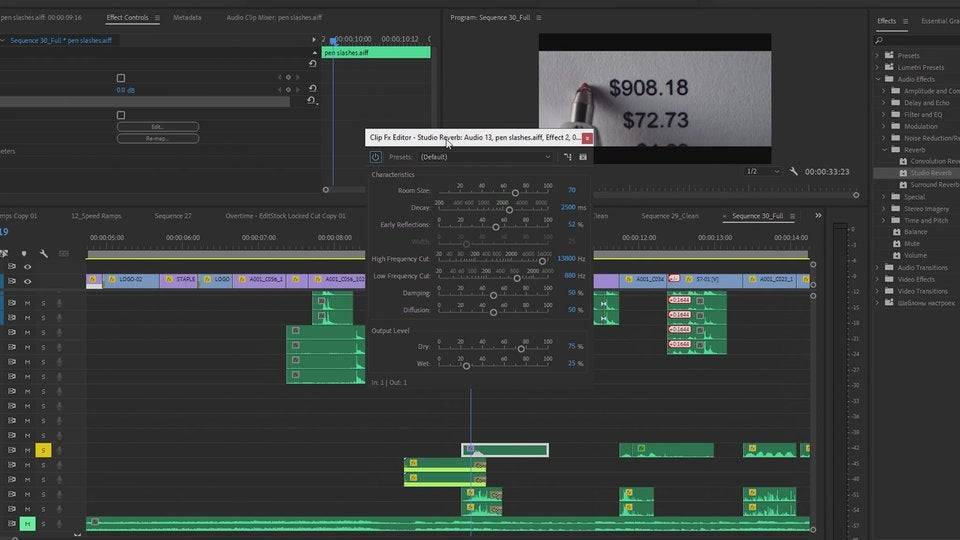960x540 pixels.
Task: Hide the purple clip video track with eye icon
Action: [28, 281]
